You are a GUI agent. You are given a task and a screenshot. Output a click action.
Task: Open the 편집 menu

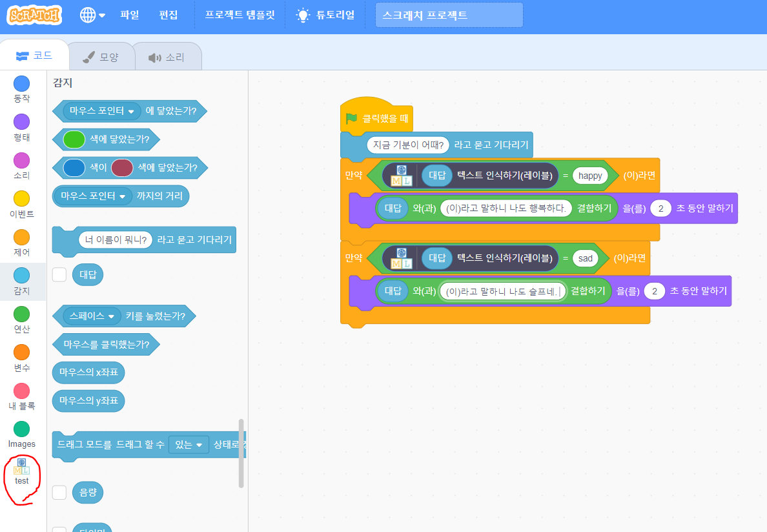pos(169,15)
